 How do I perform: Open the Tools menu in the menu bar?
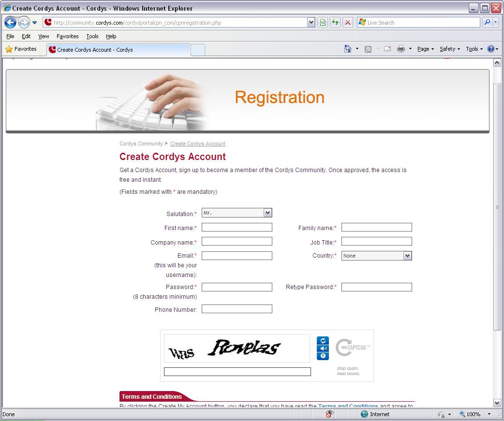click(x=92, y=36)
